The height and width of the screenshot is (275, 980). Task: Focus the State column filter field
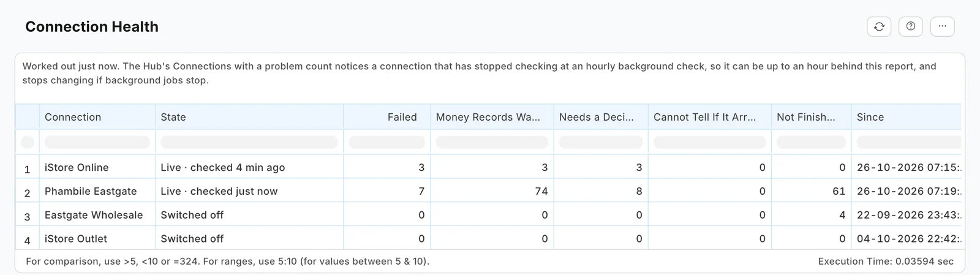click(x=249, y=142)
